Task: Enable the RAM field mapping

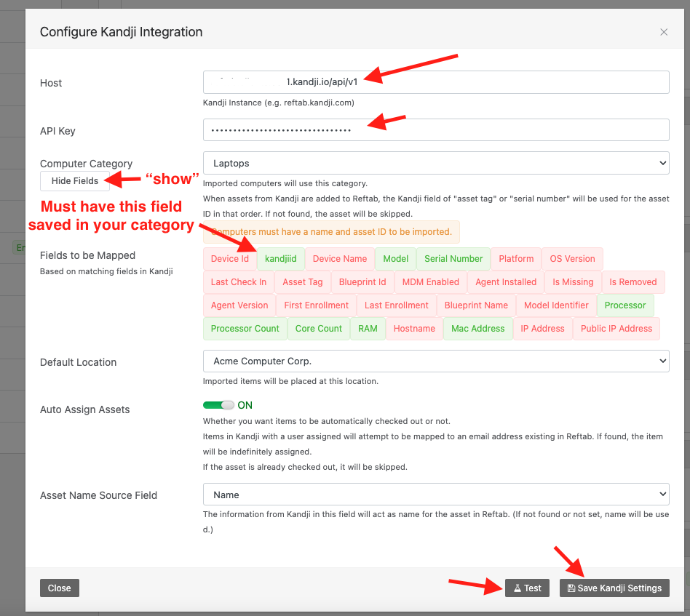Action: (367, 328)
